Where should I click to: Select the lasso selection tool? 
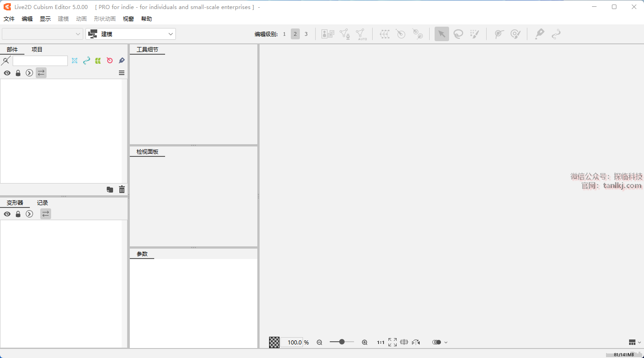click(458, 34)
